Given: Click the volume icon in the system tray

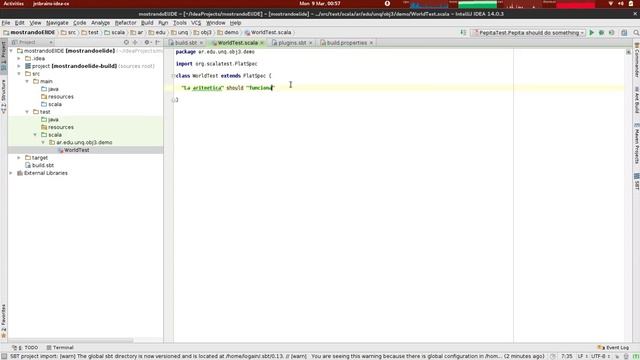Looking at the screenshot, I should [621, 4].
